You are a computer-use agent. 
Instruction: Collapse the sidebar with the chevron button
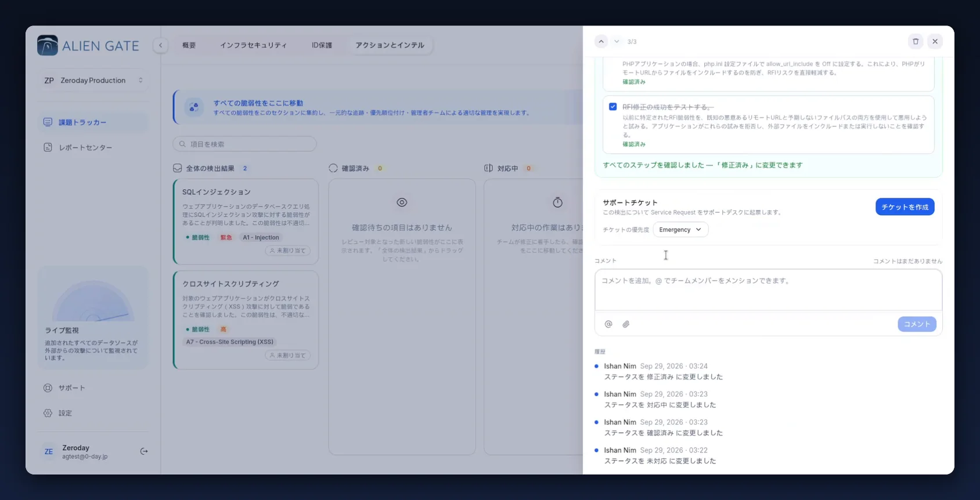(160, 45)
